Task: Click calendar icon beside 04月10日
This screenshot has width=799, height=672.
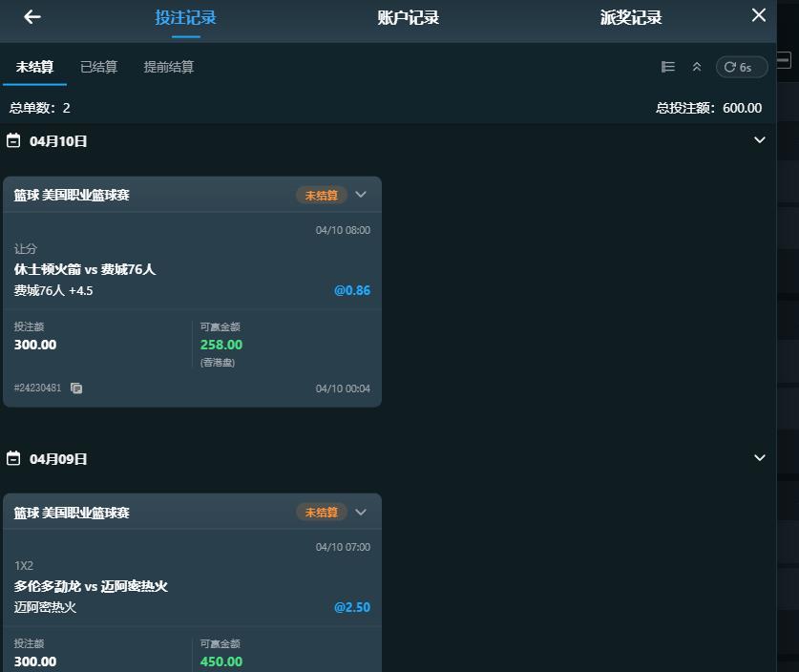Action: click(x=13, y=141)
